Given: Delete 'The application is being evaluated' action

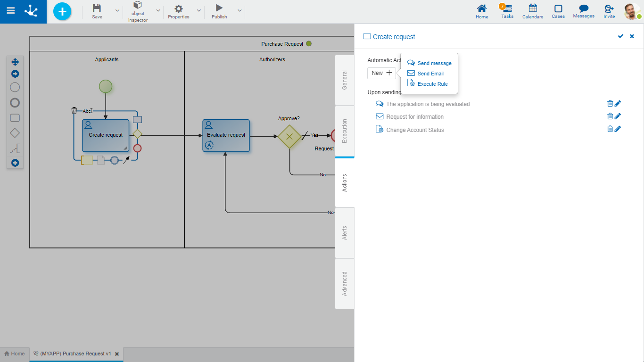Looking at the screenshot, I should tap(610, 104).
